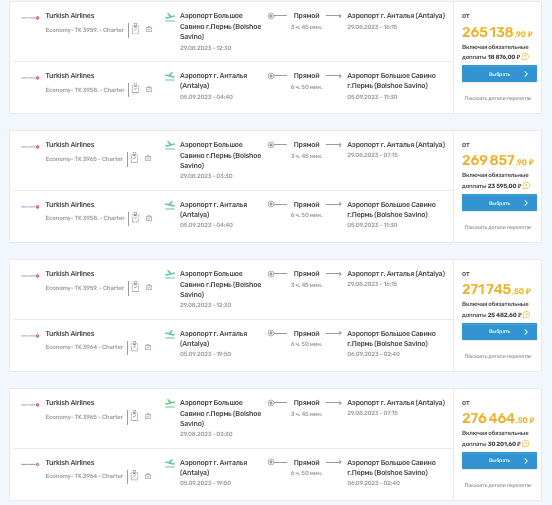Click the price 271 745,50 ₽
Viewport: 552px width, 505px height.
pyautogui.click(x=496, y=289)
